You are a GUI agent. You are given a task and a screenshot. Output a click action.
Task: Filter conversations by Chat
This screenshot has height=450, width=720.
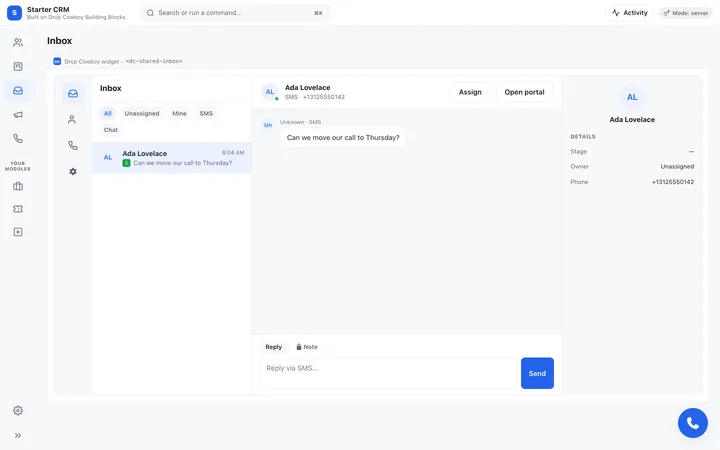point(111,130)
